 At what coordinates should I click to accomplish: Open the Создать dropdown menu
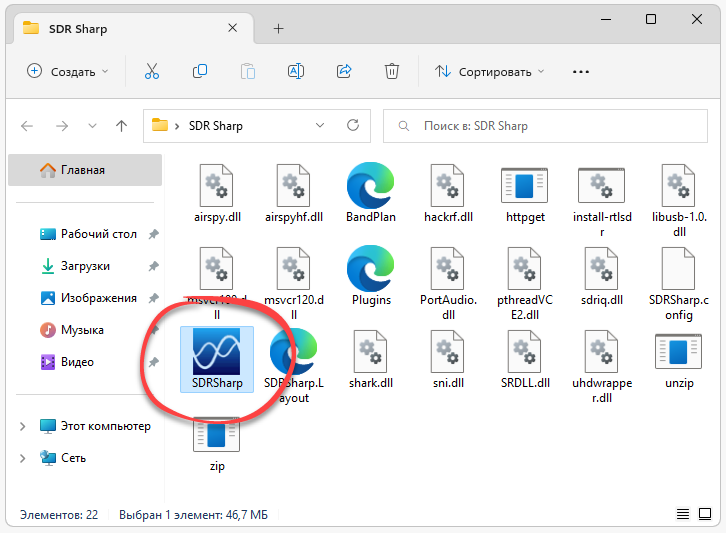[x=68, y=71]
